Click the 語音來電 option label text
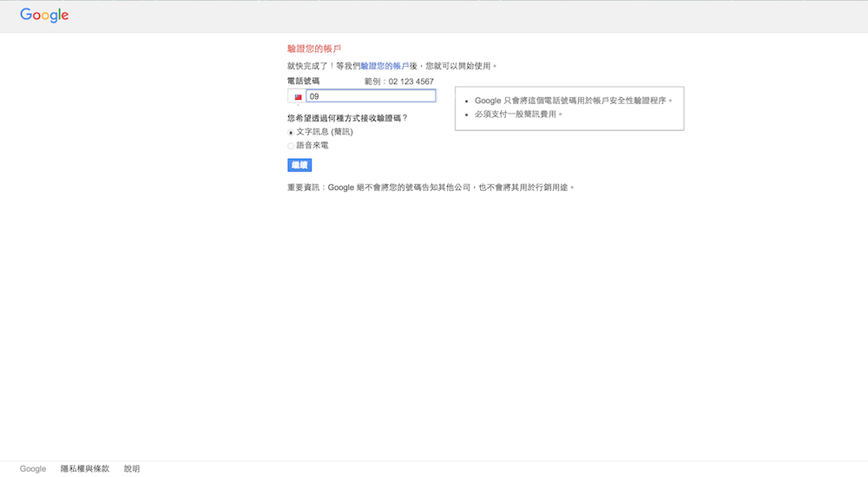Screen dimensions: 868x477 pos(312,146)
